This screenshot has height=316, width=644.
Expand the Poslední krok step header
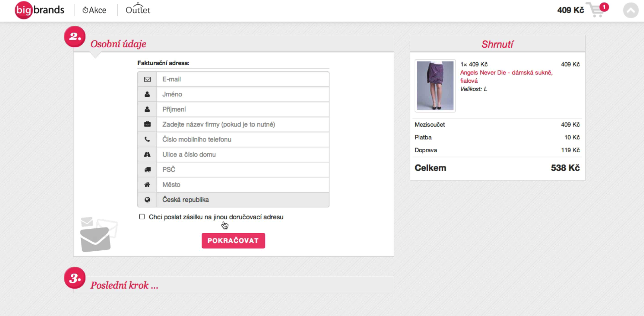point(233,285)
